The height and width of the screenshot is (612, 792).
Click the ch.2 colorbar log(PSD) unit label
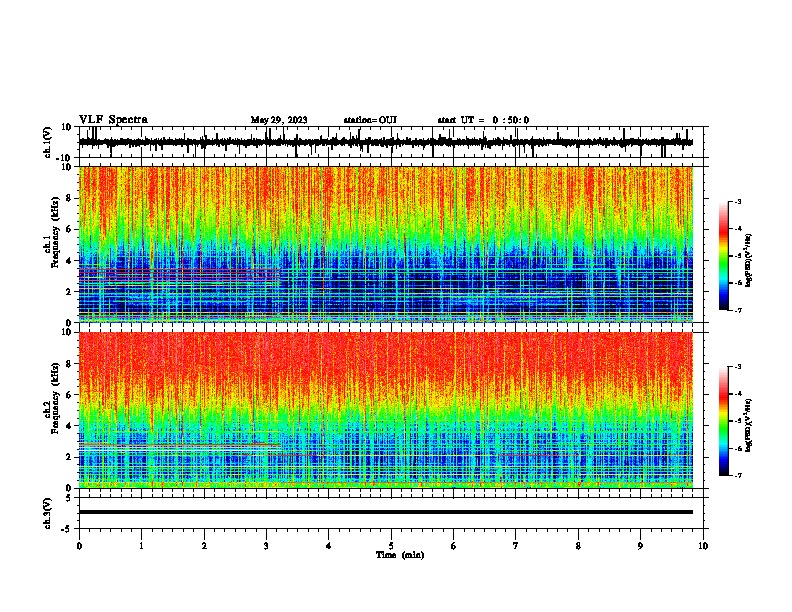[748, 425]
